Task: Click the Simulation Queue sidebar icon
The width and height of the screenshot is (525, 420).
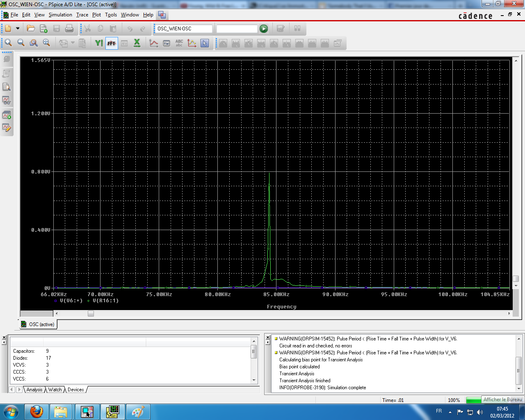Action: (x=7, y=115)
